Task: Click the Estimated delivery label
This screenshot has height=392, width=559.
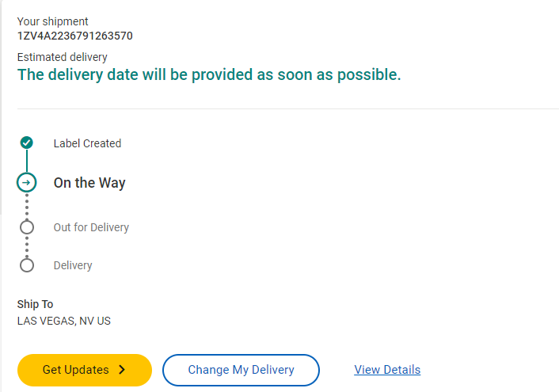Action: (63, 57)
